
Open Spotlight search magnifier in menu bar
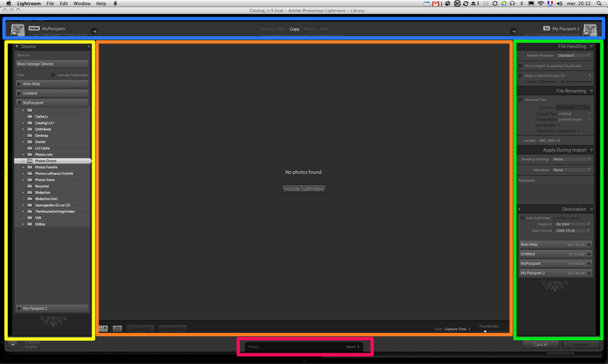(x=599, y=4)
